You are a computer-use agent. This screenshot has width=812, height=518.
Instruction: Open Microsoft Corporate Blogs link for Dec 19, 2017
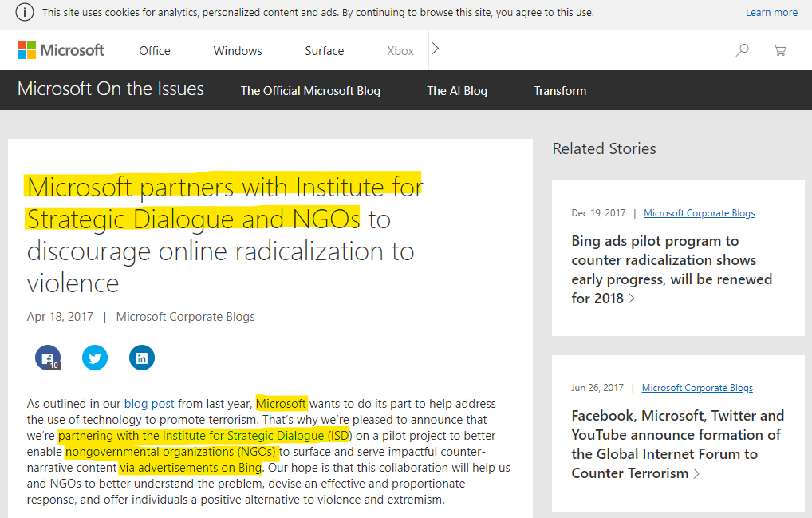(699, 213)
